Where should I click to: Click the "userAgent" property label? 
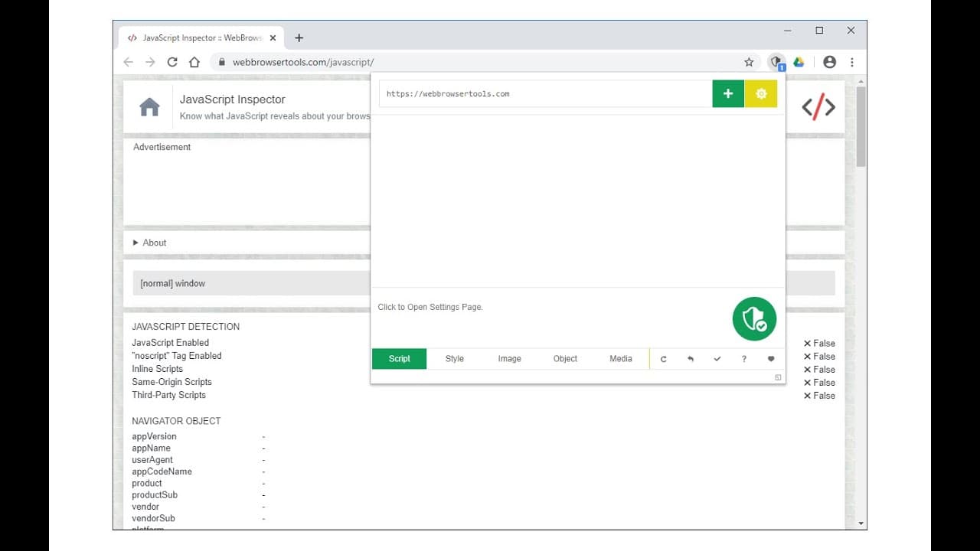(152, 460)
